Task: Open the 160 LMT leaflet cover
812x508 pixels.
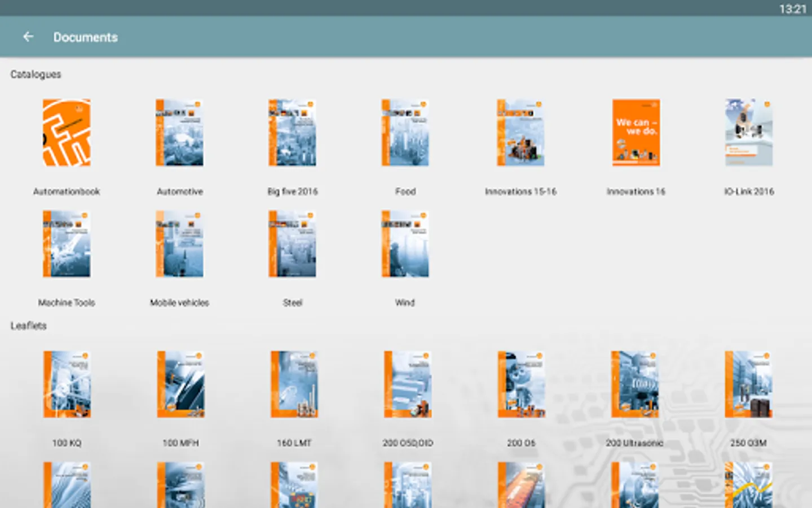Action: (294, 384)
